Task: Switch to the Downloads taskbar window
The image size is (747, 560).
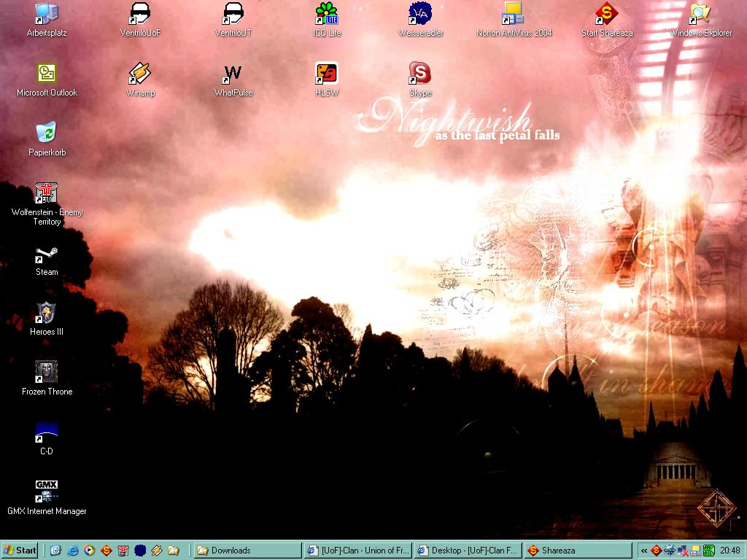Action: tap(248, 551)
